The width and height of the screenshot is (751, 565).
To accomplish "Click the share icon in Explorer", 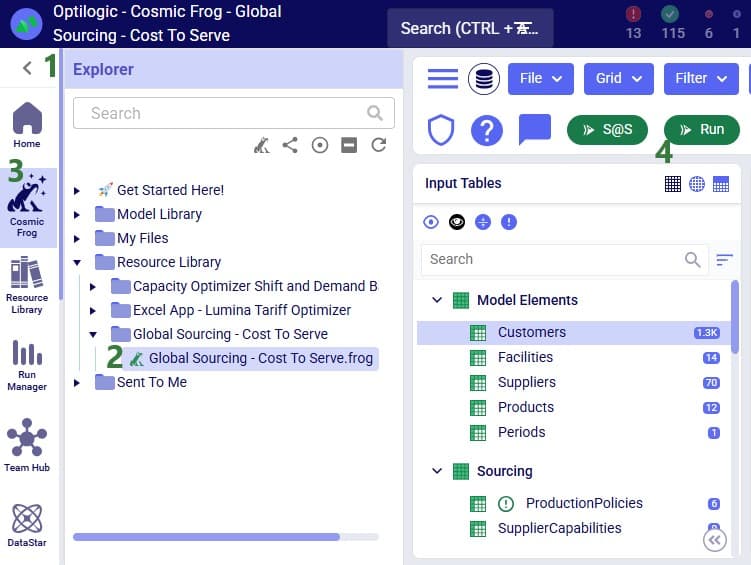I will pos(290,145).
